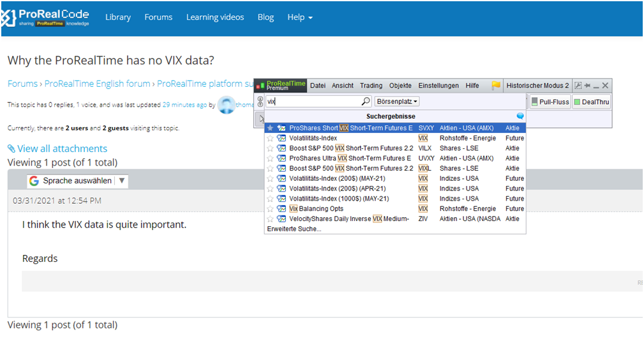644x345 pixels.
Task: Open chart icon for Volatilitäts-Index Rohstoffe row
Action: point(281,138)
